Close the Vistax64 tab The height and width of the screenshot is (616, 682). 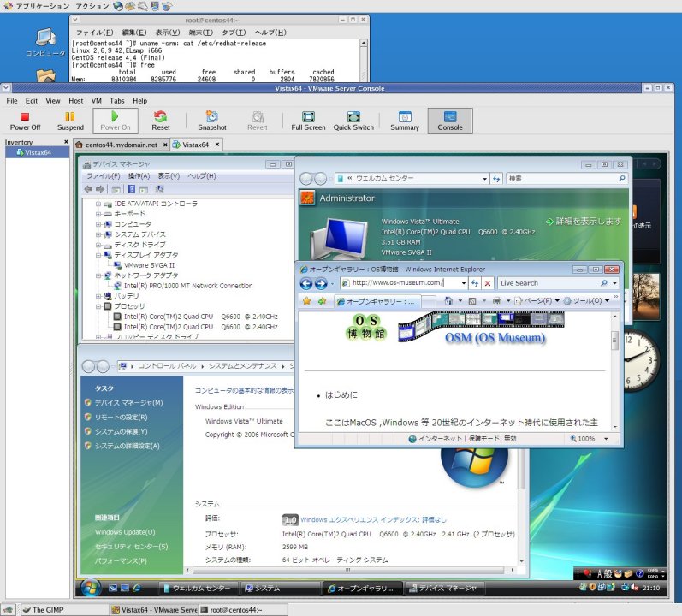[x=217, y=145]
